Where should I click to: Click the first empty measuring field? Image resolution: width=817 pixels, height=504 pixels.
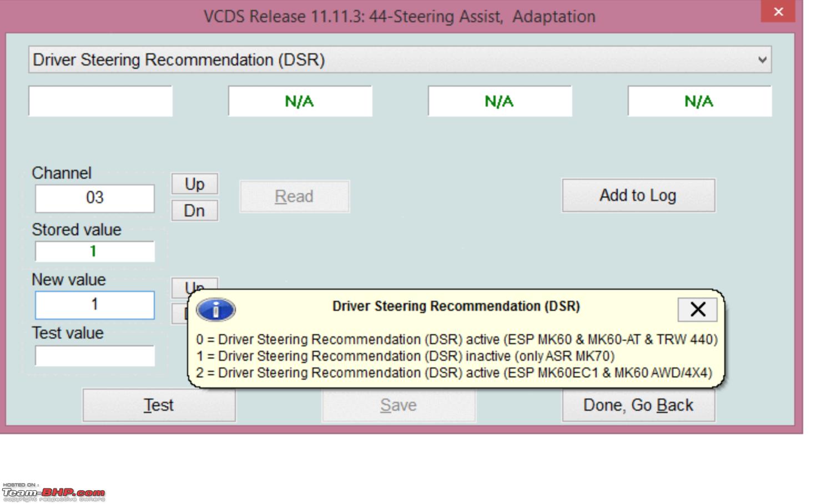pyautogui.click(x=100, y=101)
